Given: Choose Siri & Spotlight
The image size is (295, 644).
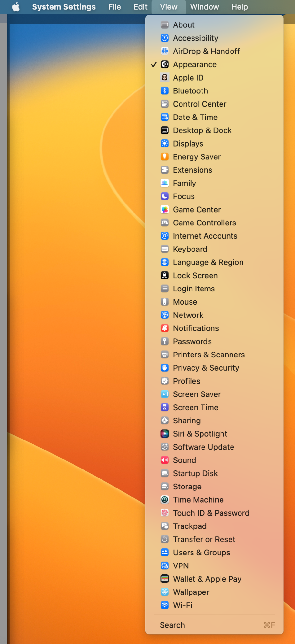Looking at the screenshot, I should (x=214, y=434).
